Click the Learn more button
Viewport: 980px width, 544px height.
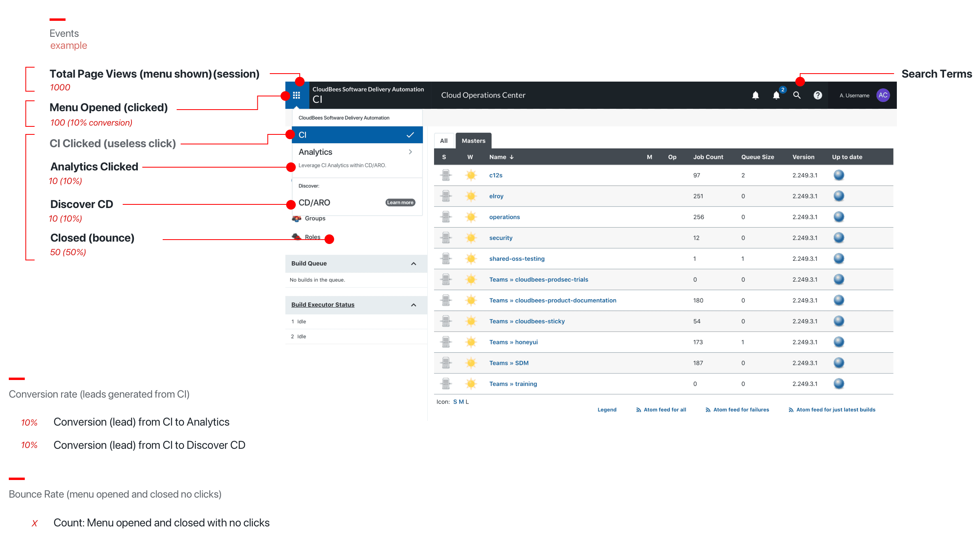(x=400, y=203)
